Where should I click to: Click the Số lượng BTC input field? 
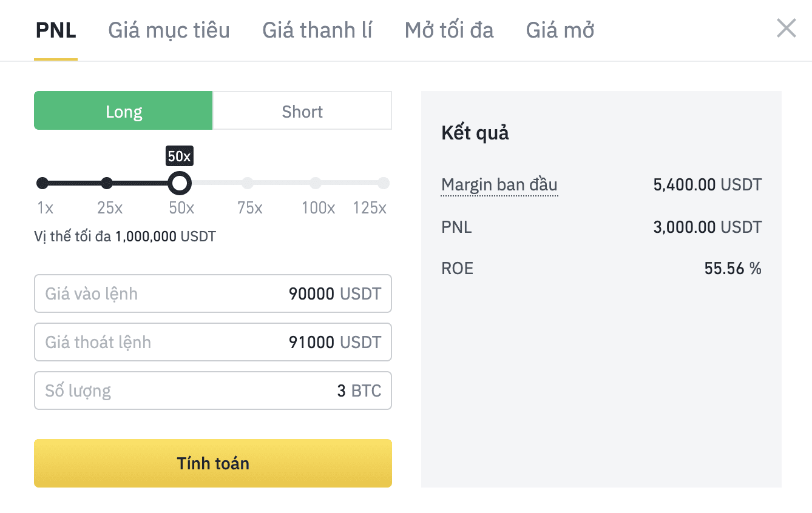(x=213, y=391)
